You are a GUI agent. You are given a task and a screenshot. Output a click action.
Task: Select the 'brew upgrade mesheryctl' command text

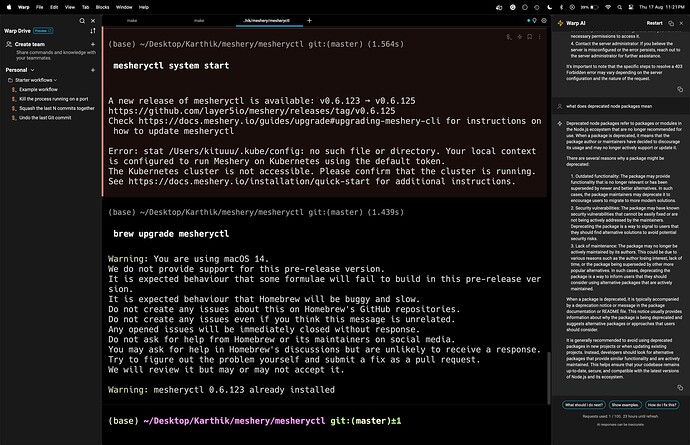pyautogui.click(x=171, y=234)
